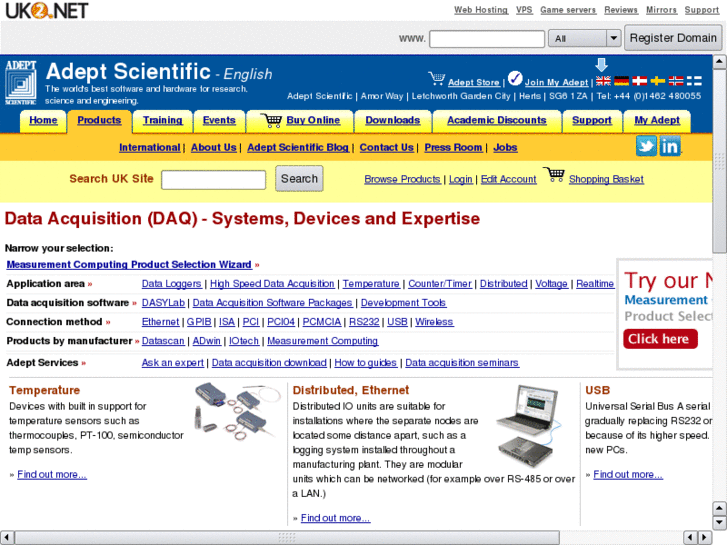
Task: Open the Support tab in the Adept navigation
Action: 592,120
